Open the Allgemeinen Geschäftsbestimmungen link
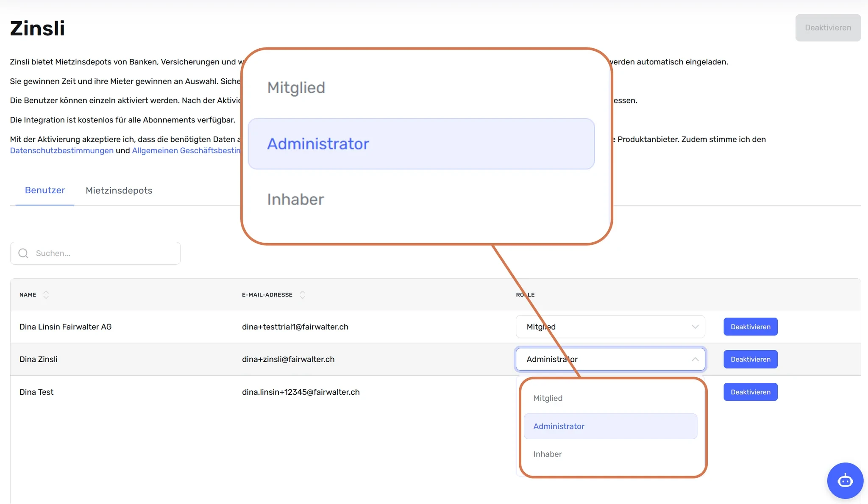 pyautogui.click(x=186, y=150)
